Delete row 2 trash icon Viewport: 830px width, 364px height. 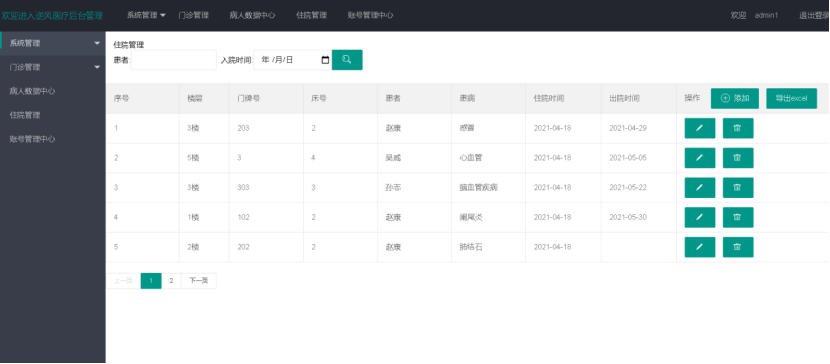click(x=738, y=158)
